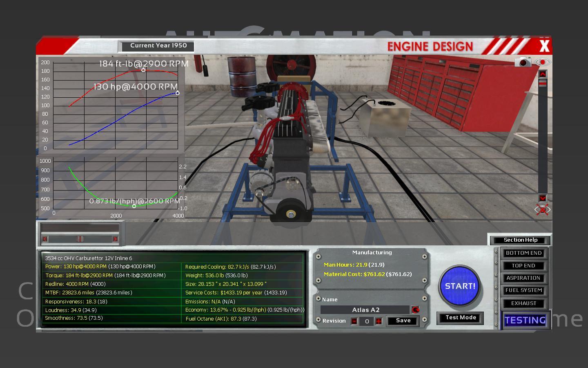Toggle Test Mode
The image size is (588, 368).
tap(461, 318)
